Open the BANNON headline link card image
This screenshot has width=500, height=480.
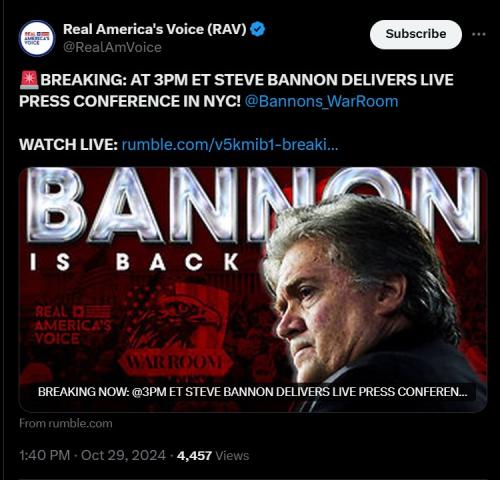[253, 289]
